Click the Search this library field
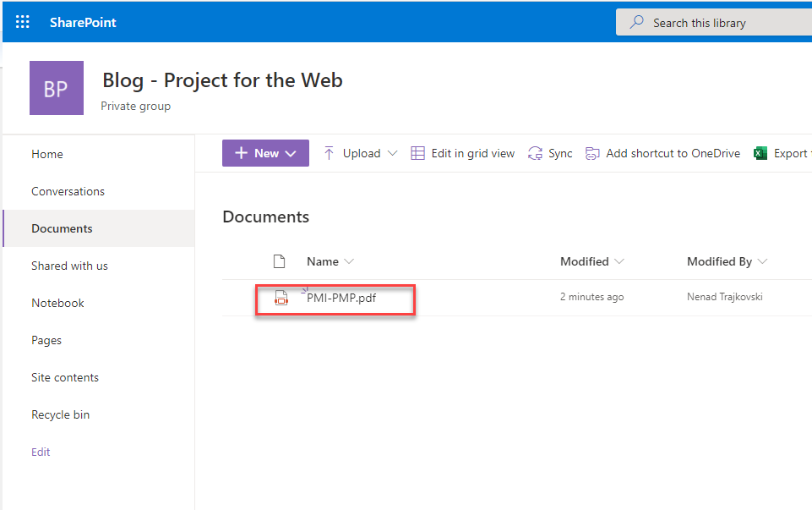812x510 pixels. 718,23
